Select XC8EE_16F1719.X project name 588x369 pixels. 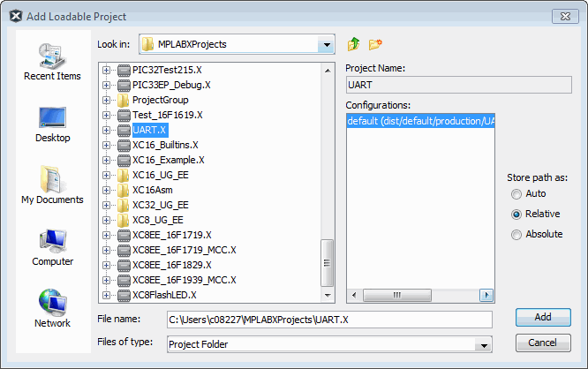[172, 235]
